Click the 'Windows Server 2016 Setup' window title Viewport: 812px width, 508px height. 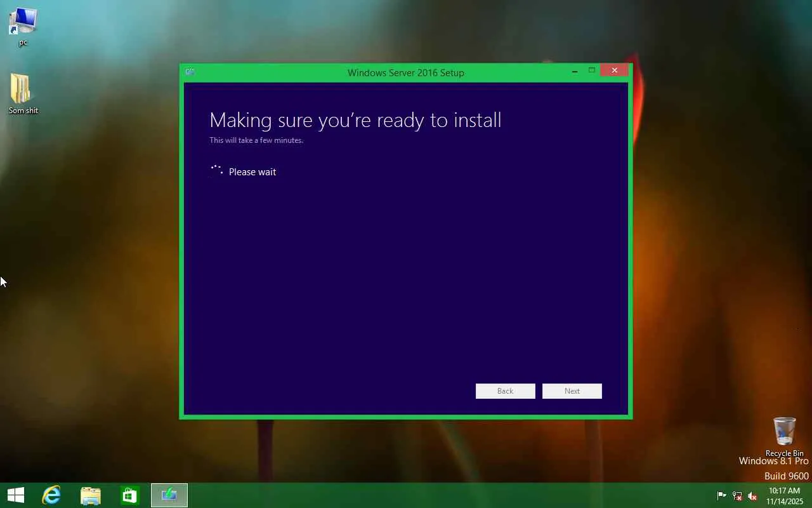pyautogui.click(x=406, y=72)
